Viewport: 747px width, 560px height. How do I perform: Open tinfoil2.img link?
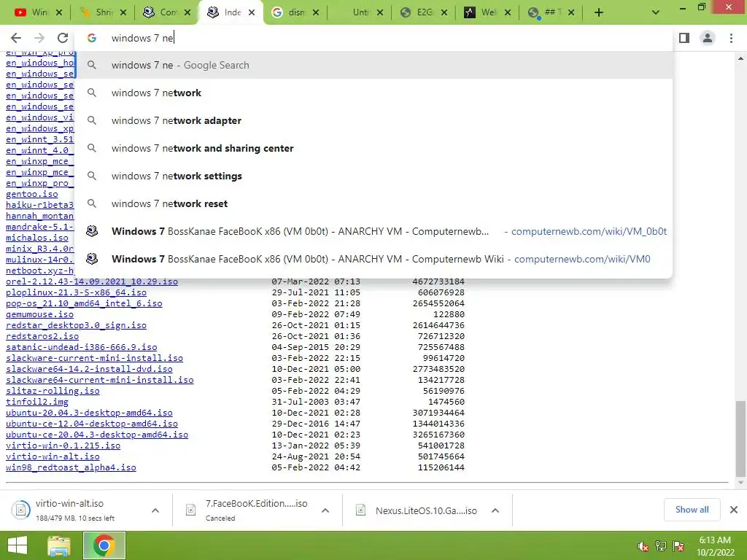coord(37,402)
